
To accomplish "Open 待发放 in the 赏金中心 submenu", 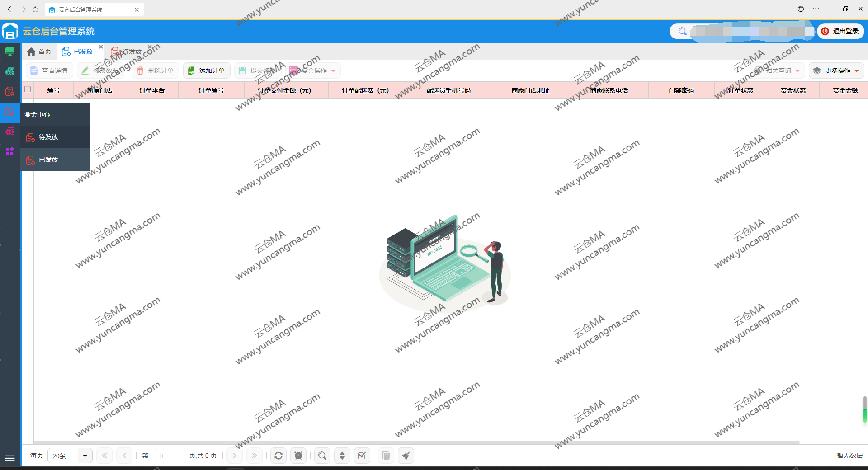I will [55, 137].
